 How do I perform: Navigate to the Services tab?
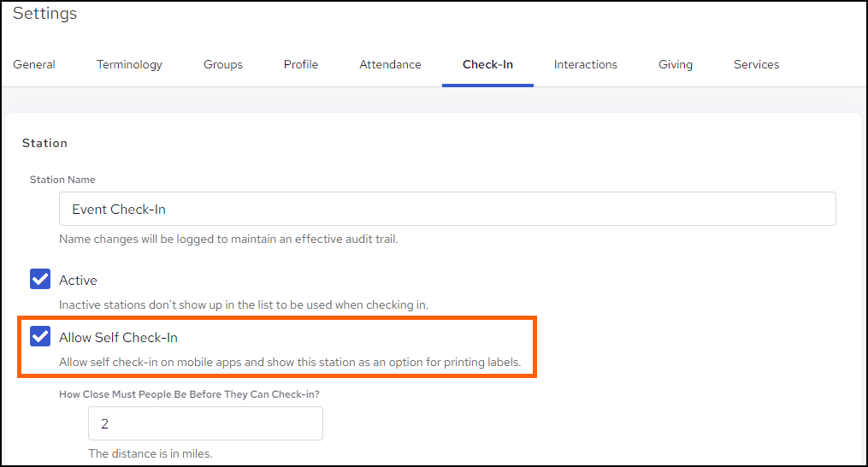tap(756, 64)
